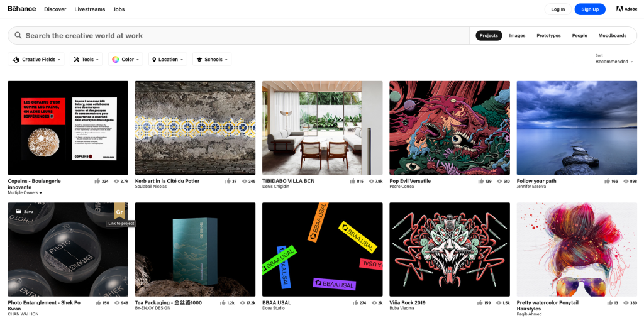
Task: Click the Log In button
Action: [558, 9]
